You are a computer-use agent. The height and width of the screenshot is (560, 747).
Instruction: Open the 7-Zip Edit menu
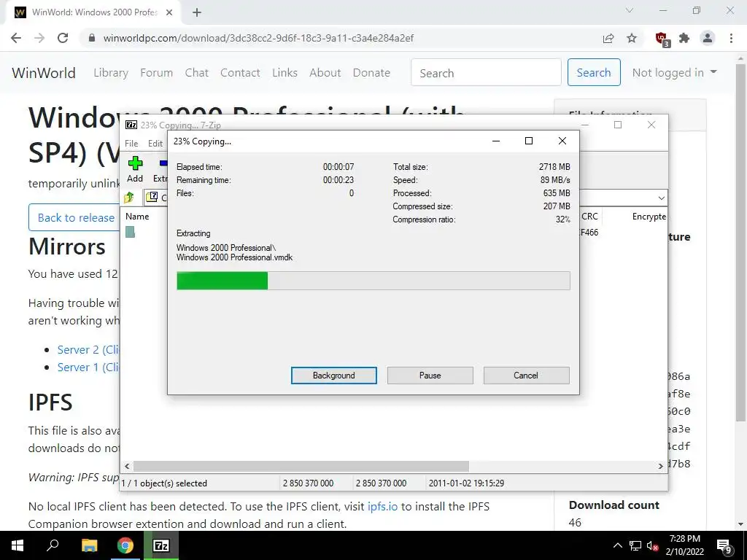click(x=155, y=144)
